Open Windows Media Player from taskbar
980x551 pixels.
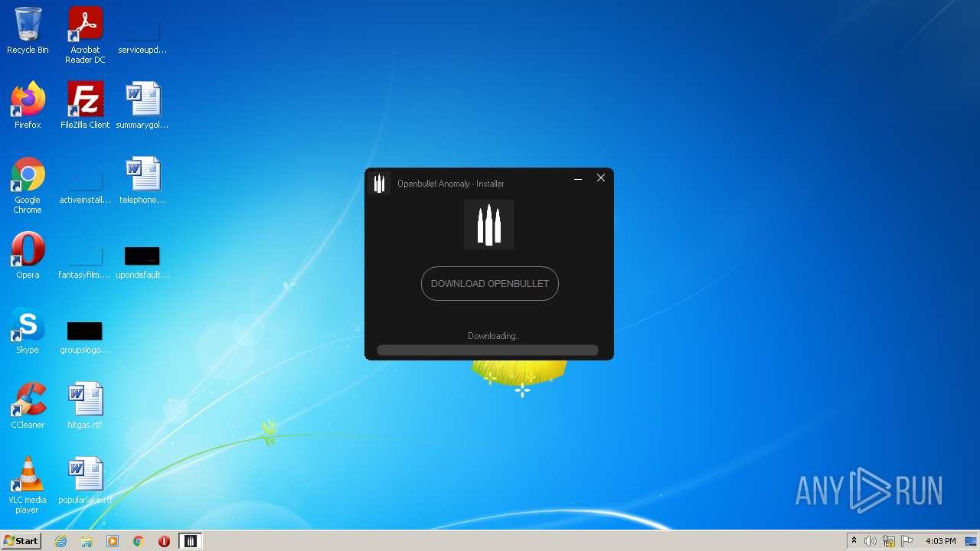tap(113, 541)
